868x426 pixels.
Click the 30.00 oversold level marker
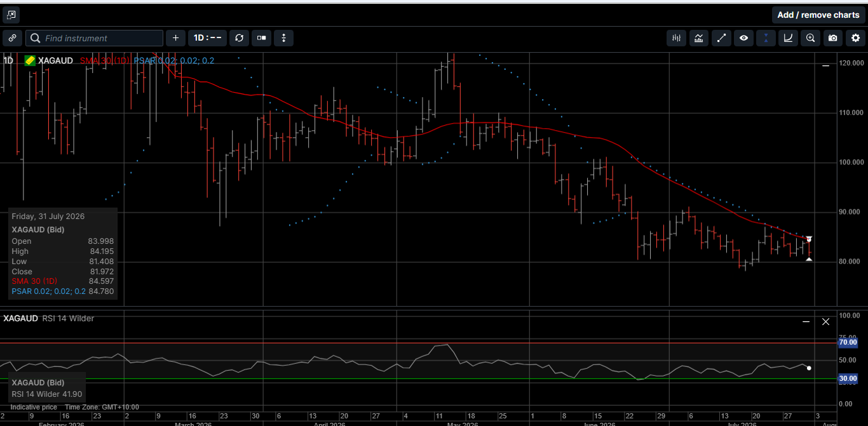(x=848, y=378)
